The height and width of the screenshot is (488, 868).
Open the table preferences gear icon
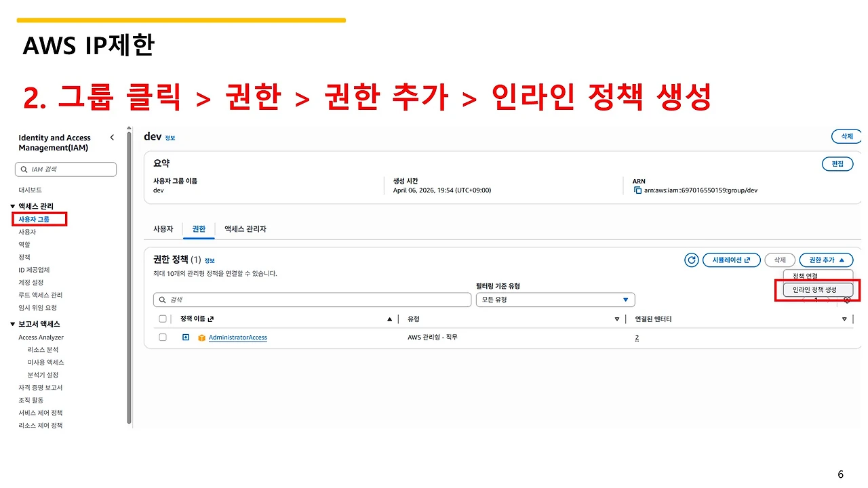pyautogui.click(x=846, y=300)
